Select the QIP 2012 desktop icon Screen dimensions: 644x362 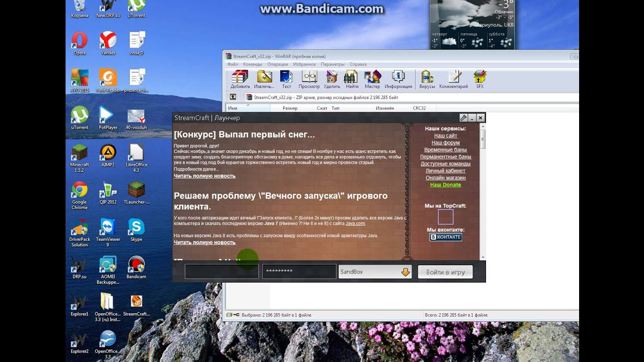[108, 193]
